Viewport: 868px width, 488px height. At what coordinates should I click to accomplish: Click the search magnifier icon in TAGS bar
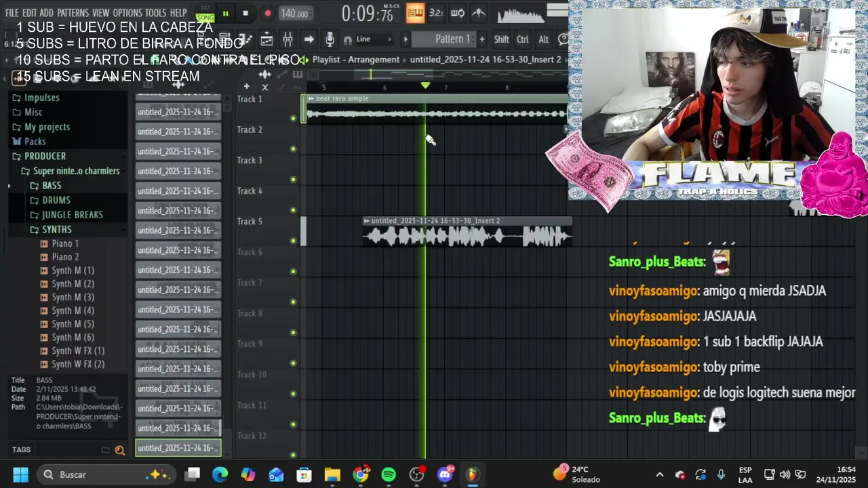point(120,450)
